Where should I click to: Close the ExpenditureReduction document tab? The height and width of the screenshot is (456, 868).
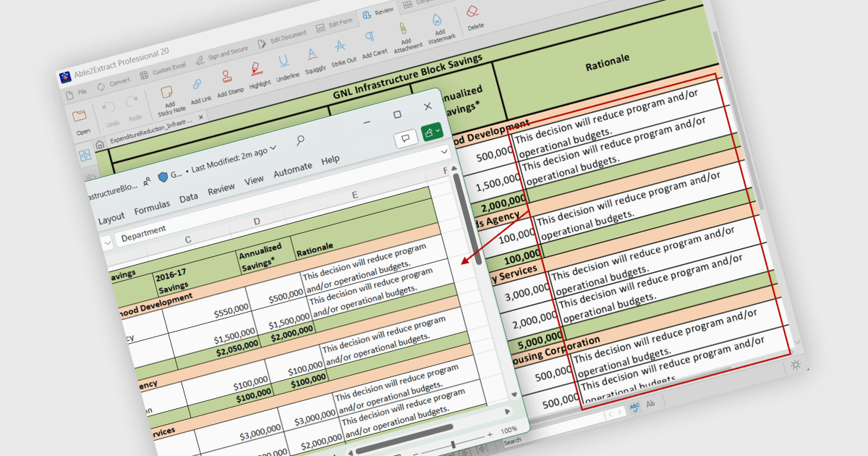click(x=200, y=117)
